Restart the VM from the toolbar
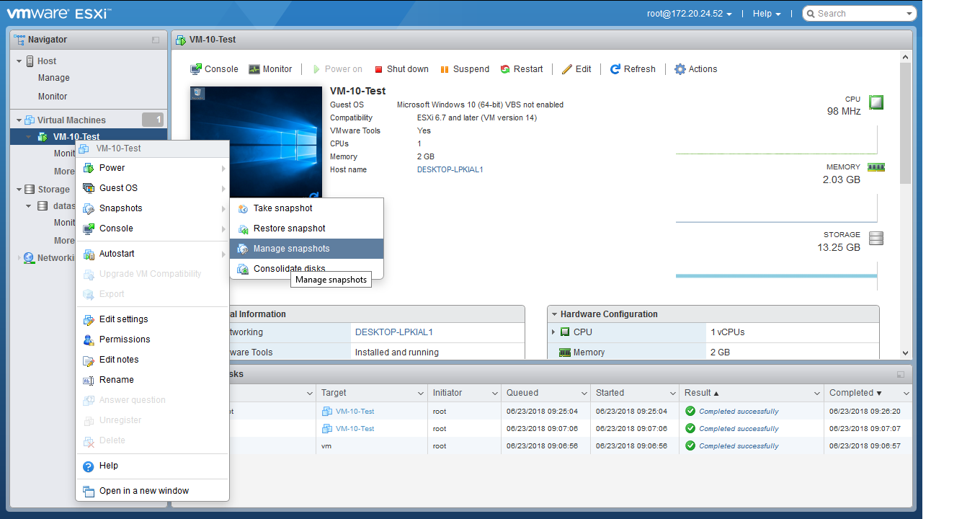This screenshot has height=519, width=980. (x=522, y=69)
